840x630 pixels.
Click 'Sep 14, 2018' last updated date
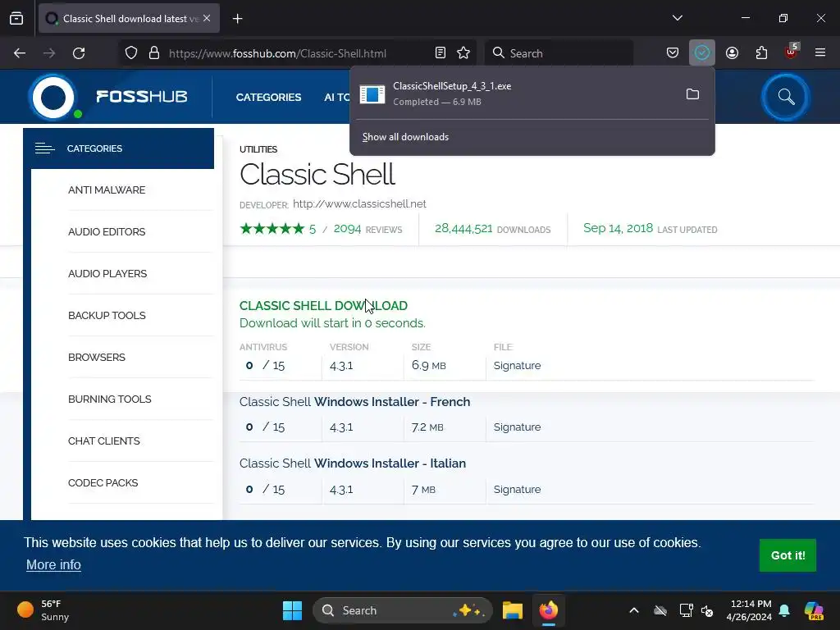click(x=618, y=229)
